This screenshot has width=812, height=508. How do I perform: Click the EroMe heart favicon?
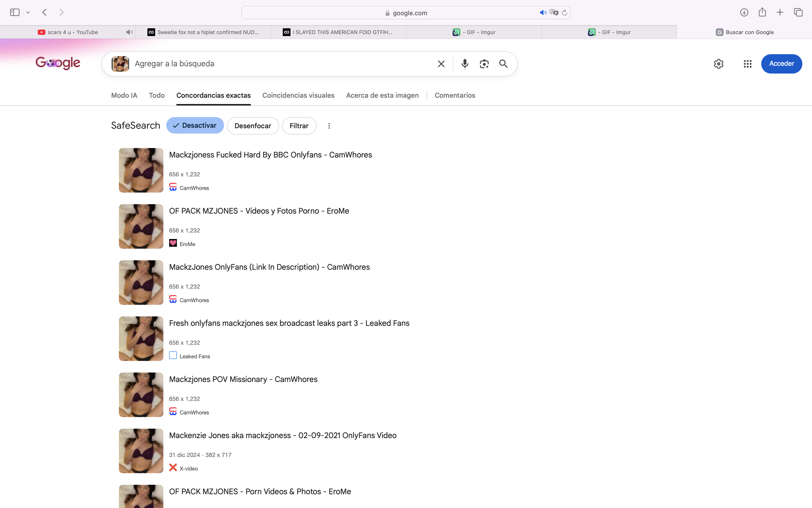(173, 243)
